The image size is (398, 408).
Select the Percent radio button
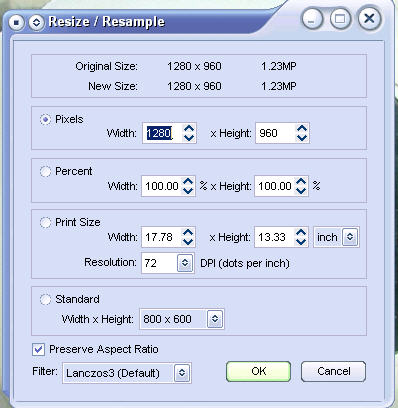pyautogui.click(x=45, y=171)
